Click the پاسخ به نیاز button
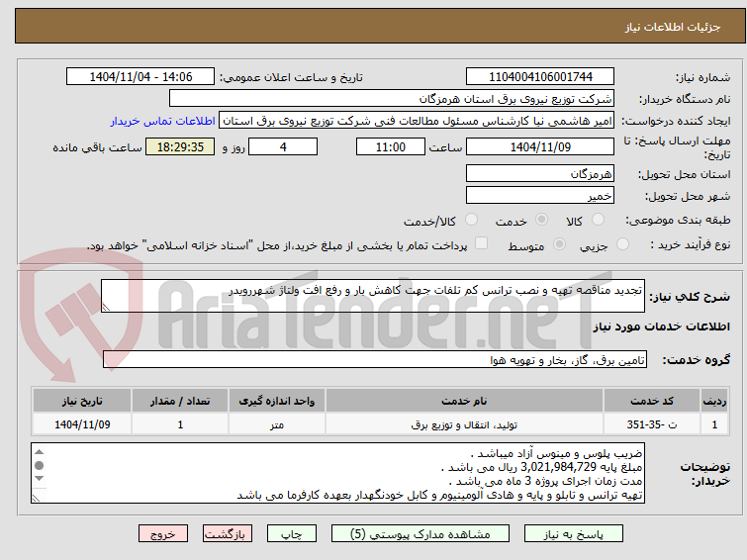 tap(573, 534)
